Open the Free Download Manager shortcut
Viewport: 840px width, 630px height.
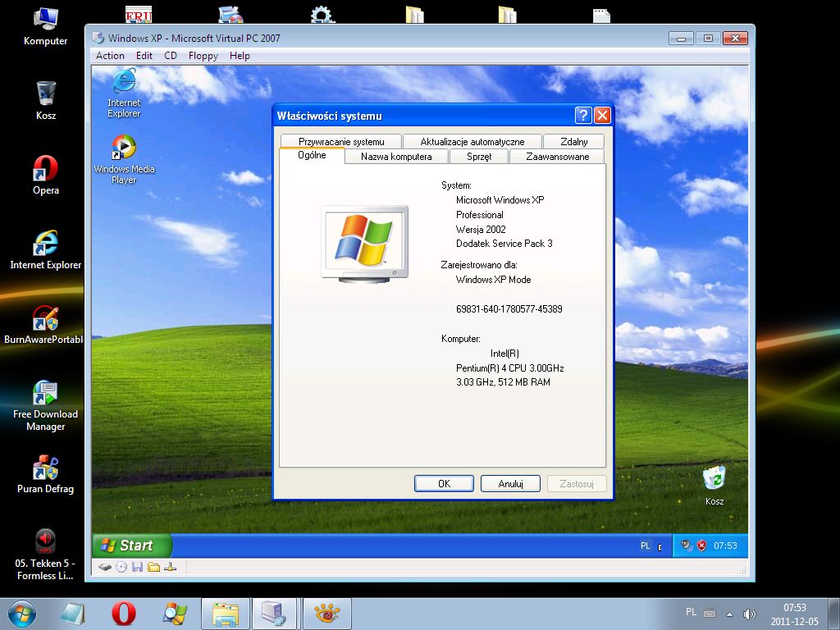(x=46, y=405)
